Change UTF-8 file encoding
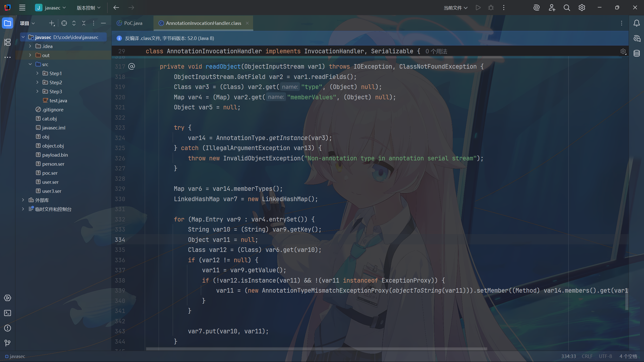Screen dimensions: 644x362 pyautogui.click(x=605, y=356)
